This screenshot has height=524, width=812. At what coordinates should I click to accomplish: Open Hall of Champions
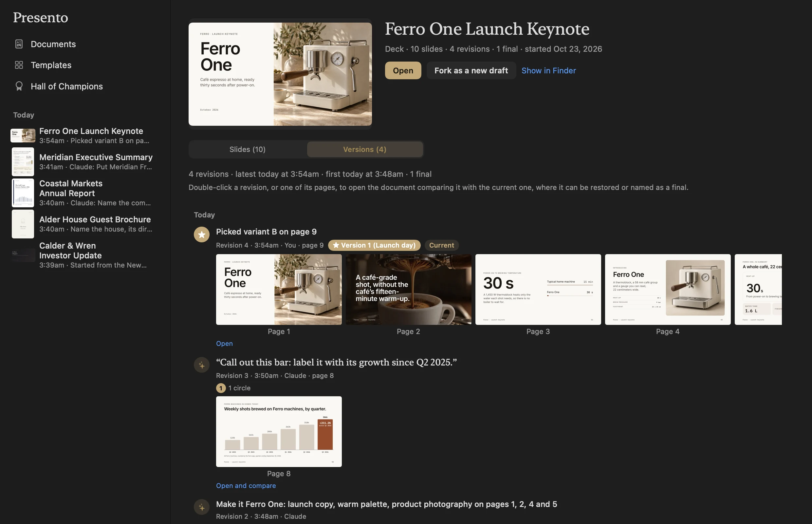click(67, 86)
